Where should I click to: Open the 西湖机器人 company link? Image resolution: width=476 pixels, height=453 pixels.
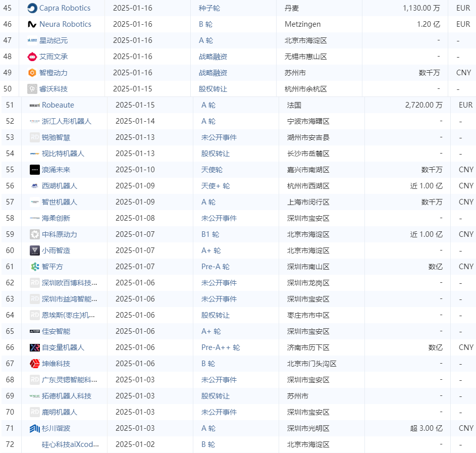point(60,186)
